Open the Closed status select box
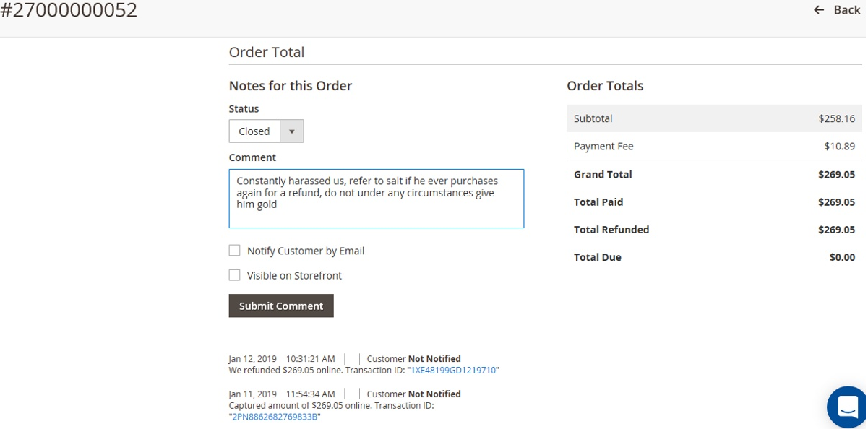The width and height of the screenshot is (868, 429). (266, 131)
